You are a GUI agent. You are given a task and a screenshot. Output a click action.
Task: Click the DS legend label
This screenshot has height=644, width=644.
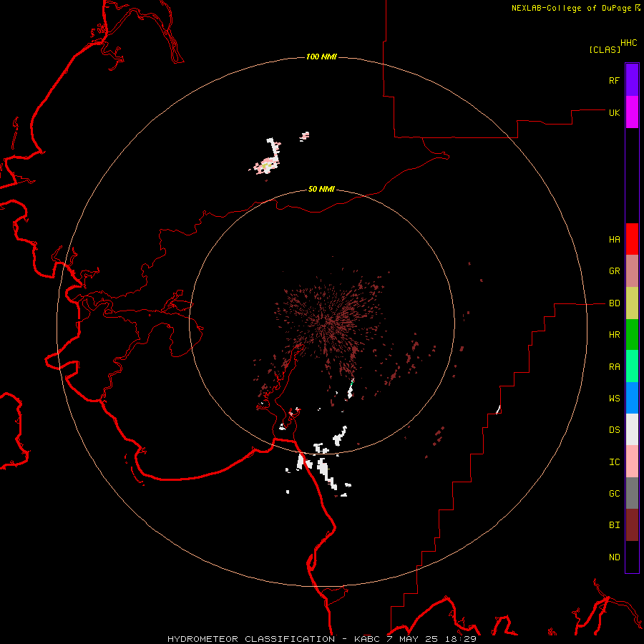coord(614,430)
